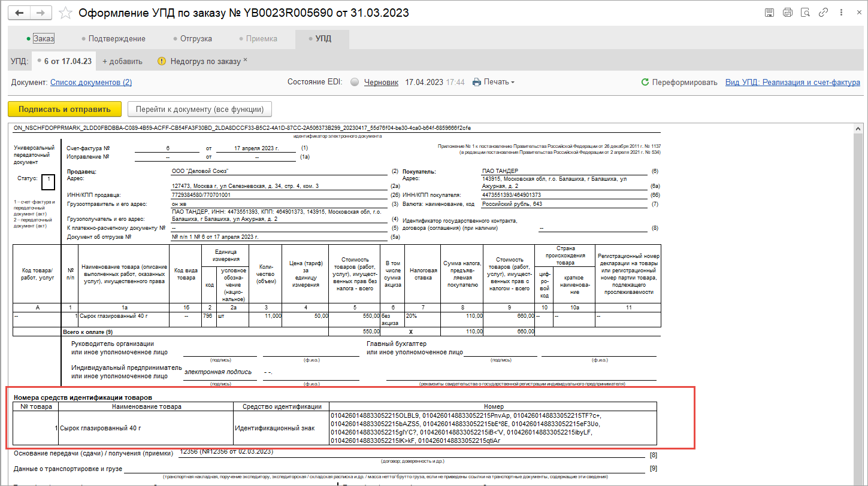This screenshot has height=486, width=868.
Task: Click the EDI status indicator circle
Action: coord(355,83)
